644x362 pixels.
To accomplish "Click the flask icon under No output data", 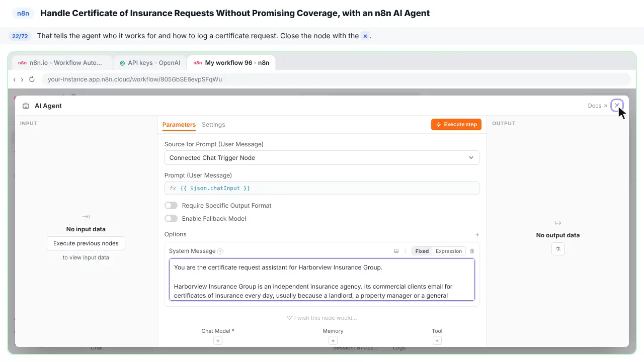I will coord(558,249).
